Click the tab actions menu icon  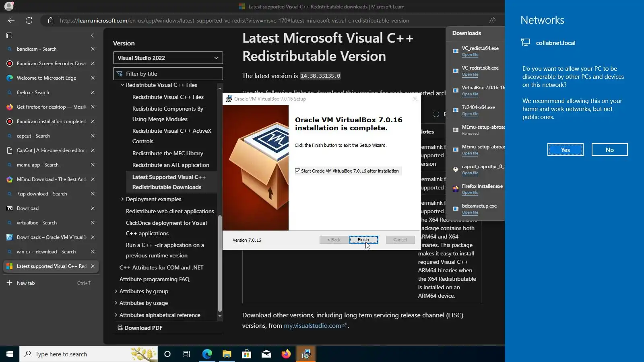tap(9, 35)
